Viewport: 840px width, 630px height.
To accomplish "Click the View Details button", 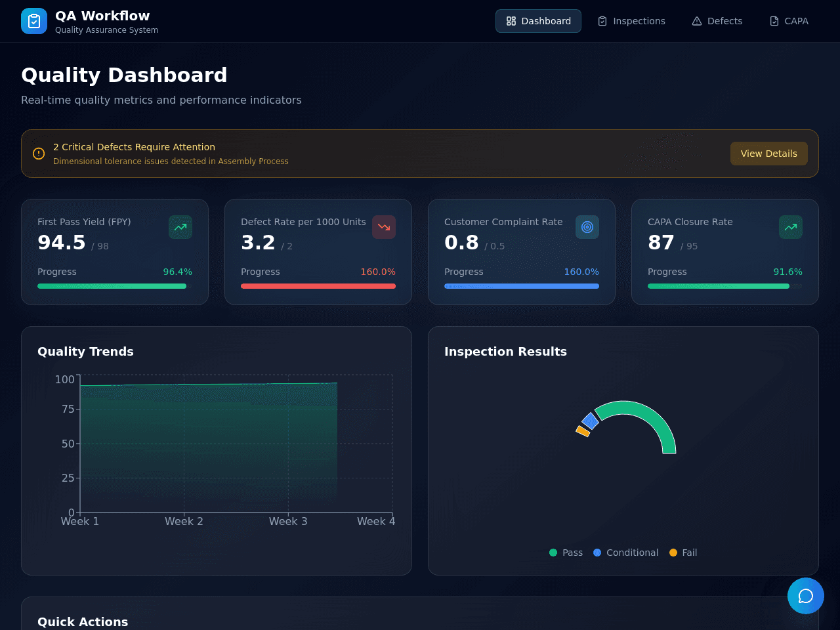I will coord(769,154).
